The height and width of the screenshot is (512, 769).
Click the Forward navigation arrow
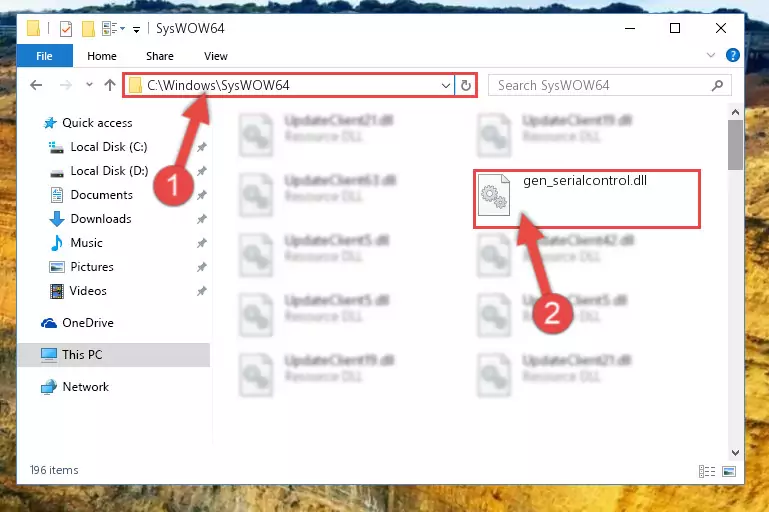65,85
